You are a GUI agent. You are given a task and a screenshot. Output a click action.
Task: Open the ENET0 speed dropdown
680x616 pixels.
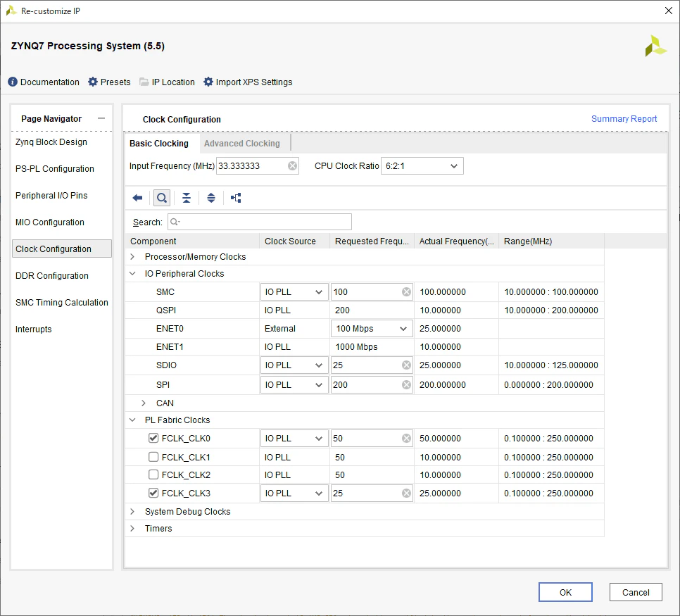pyautogui.click(x=371, y=328)
